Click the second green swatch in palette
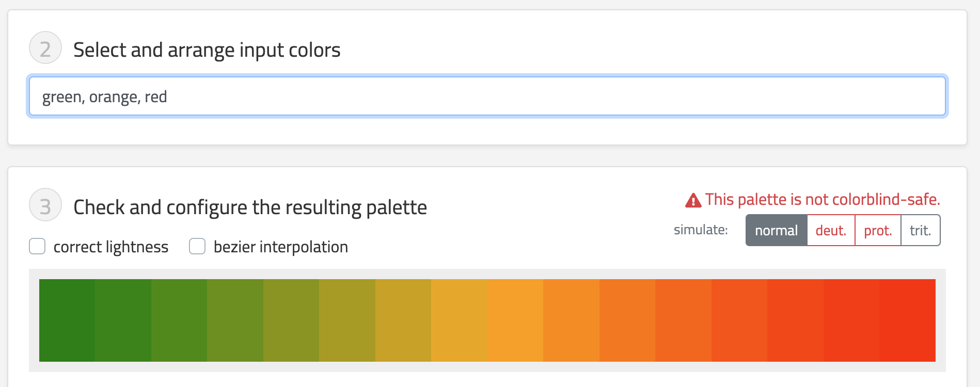 [x=123, y=320]
